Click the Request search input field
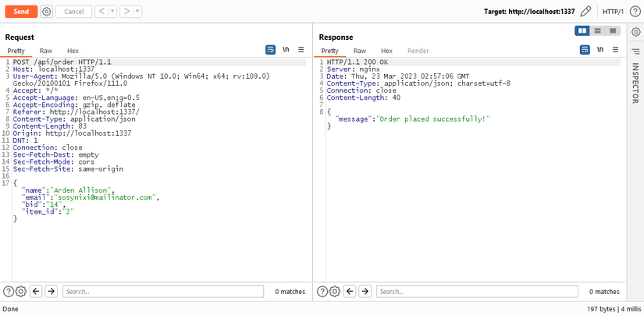The height and width of the screenshot is (316, 644). (164, 291)
